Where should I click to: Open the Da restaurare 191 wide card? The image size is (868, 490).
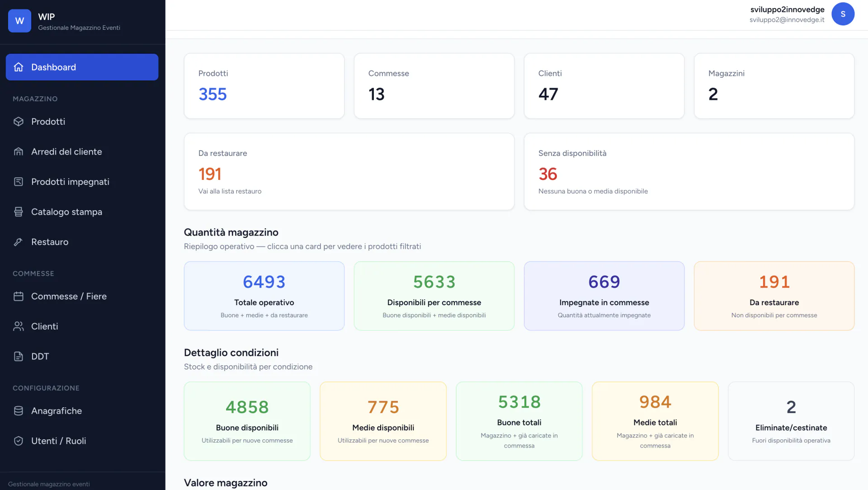pos(349,171)
